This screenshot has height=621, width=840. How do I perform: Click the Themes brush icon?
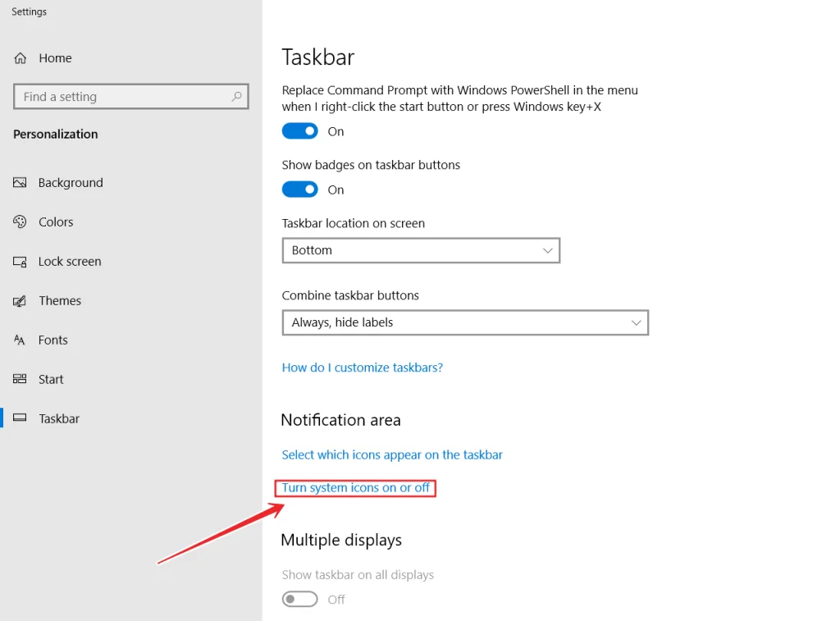tap(20, 300)
